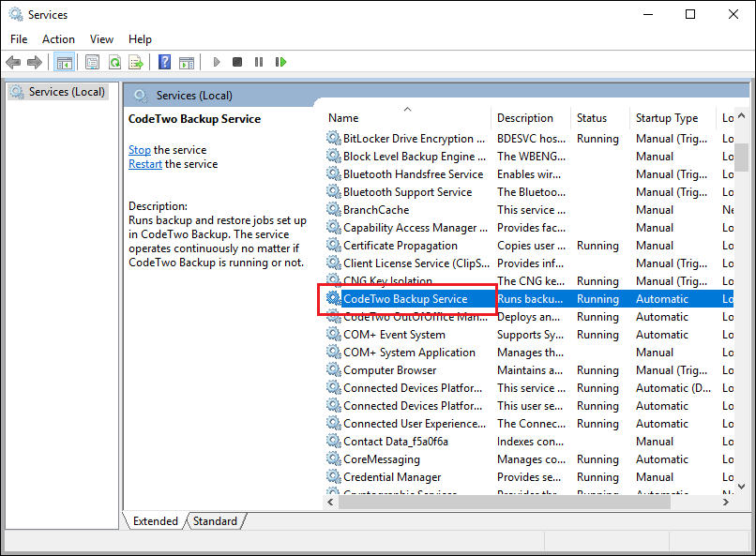Viewport: 756px width, 556px height.
Task: Click the vertical scrollbar up arrow
Action: pyautogui.click(x=742, y=116)
